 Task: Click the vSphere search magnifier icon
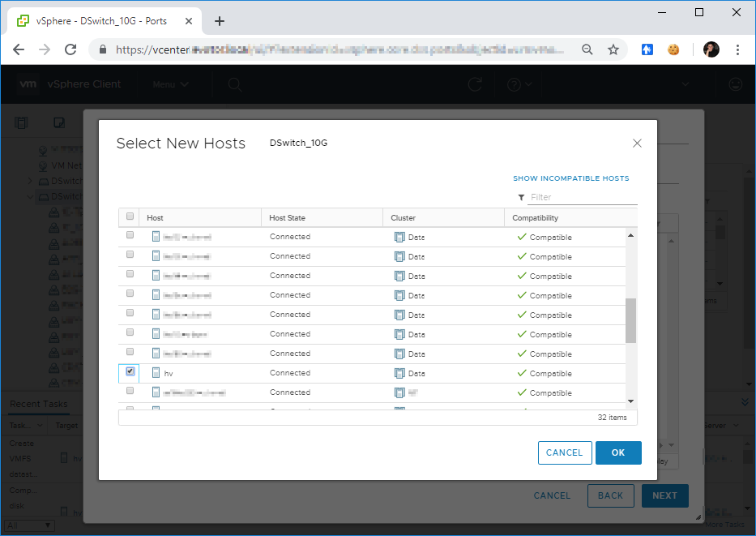point(235,85)
